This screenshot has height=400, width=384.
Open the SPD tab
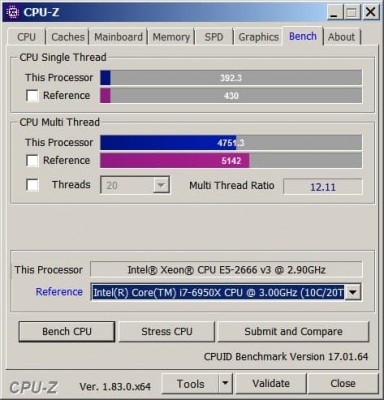point(214,37)
